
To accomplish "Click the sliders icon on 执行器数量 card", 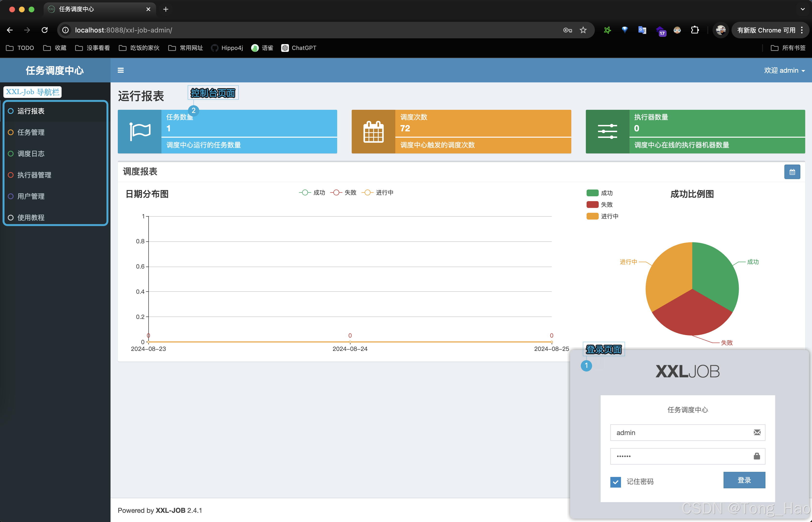I will tap(607, 132).
